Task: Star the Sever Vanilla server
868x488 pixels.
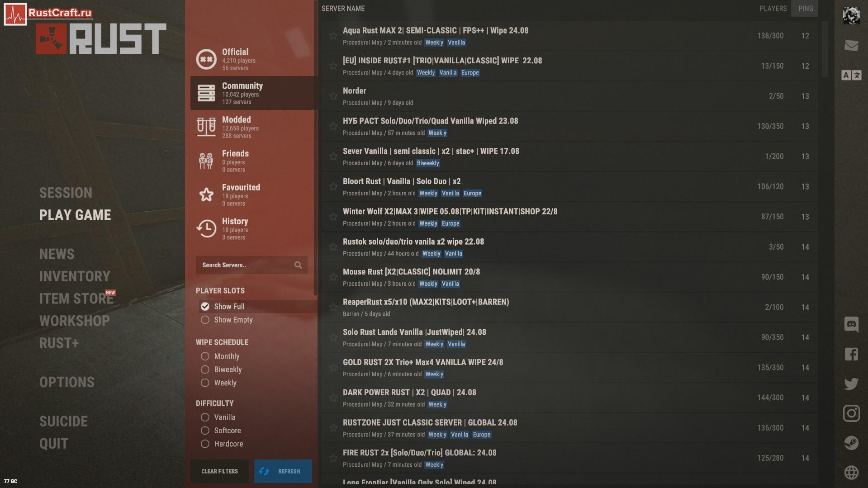Action: [x=333, y=156]
